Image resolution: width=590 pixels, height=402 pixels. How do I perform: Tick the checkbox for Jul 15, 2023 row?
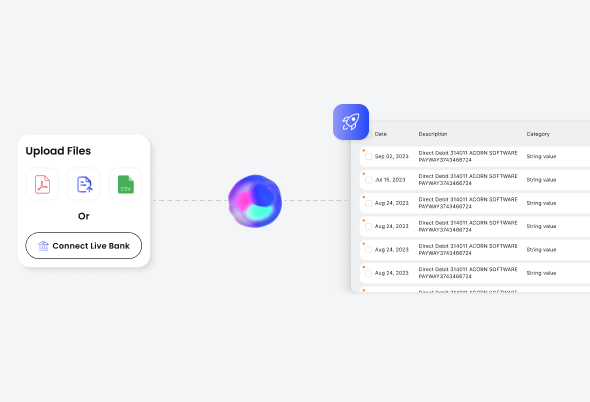click(x=369, y=180)
